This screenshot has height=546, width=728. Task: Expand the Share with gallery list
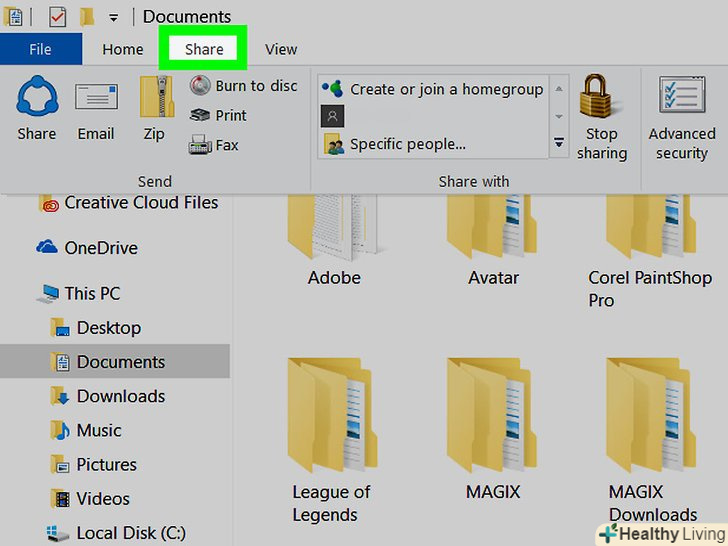point(559,143)
